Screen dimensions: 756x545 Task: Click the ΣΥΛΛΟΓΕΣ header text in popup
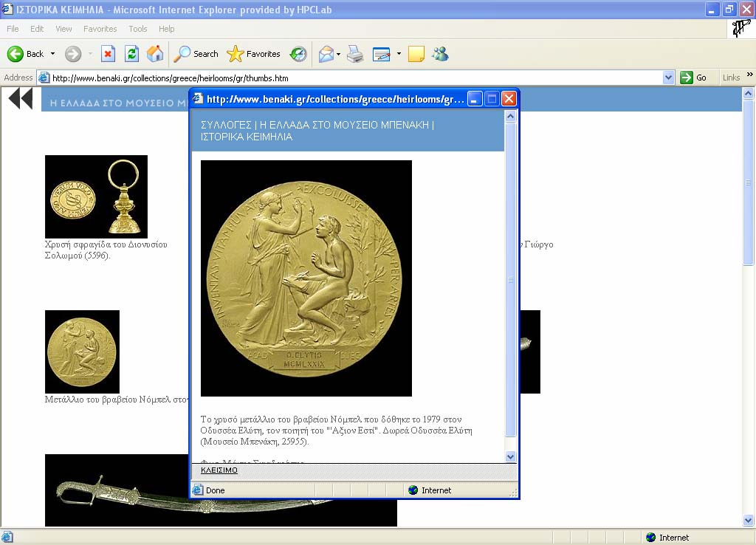coord(226,125)
